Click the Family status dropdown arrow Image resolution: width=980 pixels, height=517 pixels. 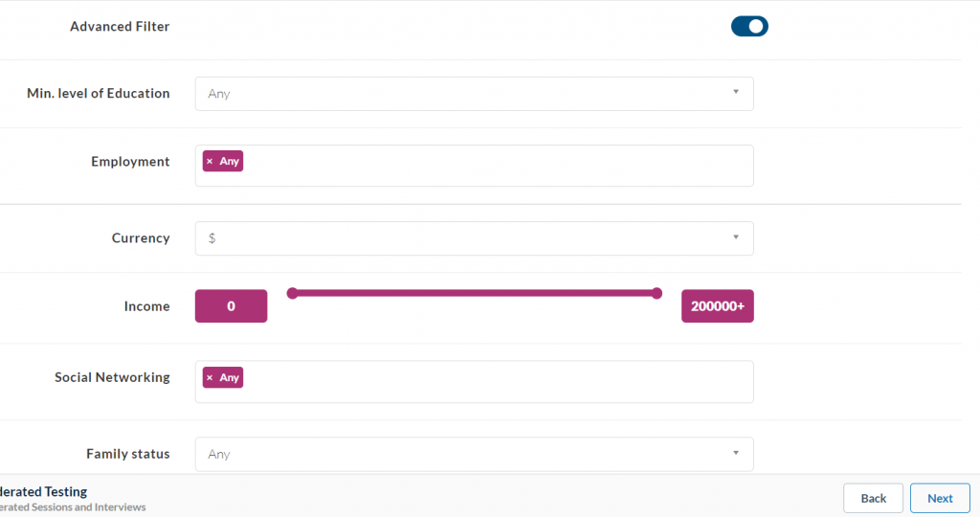click(735, 453)
